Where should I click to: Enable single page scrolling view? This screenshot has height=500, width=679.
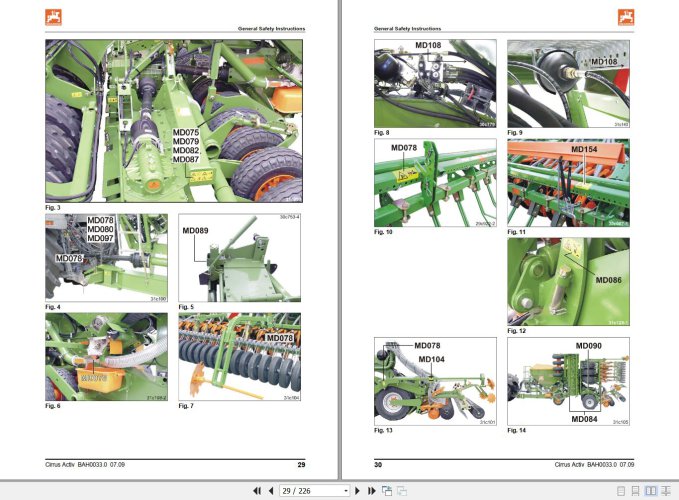pos(635,491)
